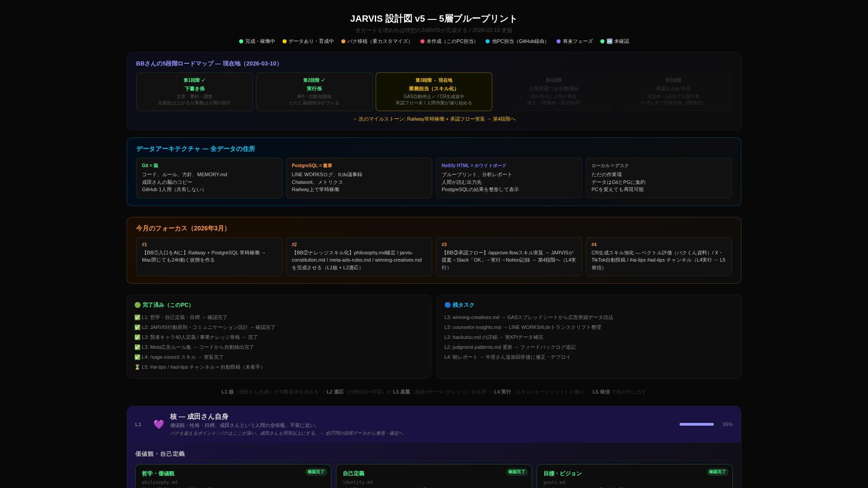Click the purple dot for 将来フェーズ legend
The width and height of the screenshot is (868, 488).
(559, 42)
